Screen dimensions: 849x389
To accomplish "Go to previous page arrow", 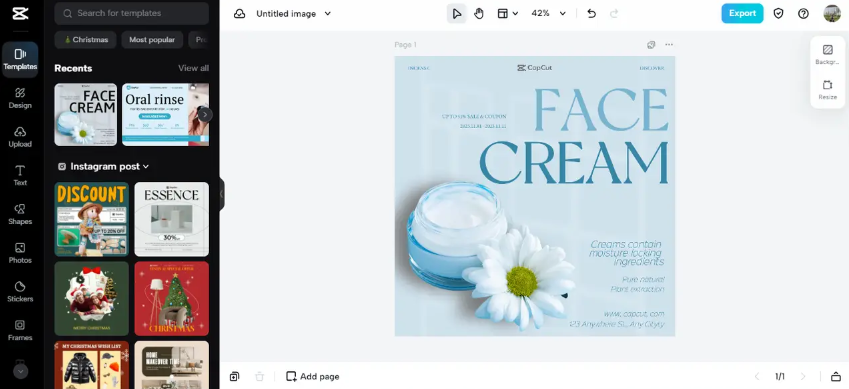I will coord(757,377).
